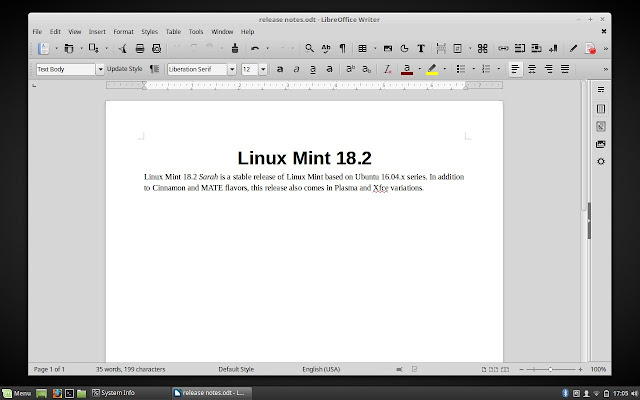Insert an endnote from the toolbar
This screenshot has height=400, width=640.
(x=536, y=49)
